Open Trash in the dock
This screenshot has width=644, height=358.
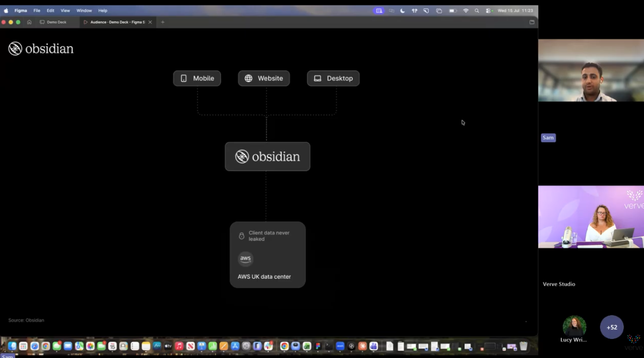coord(524,346)
